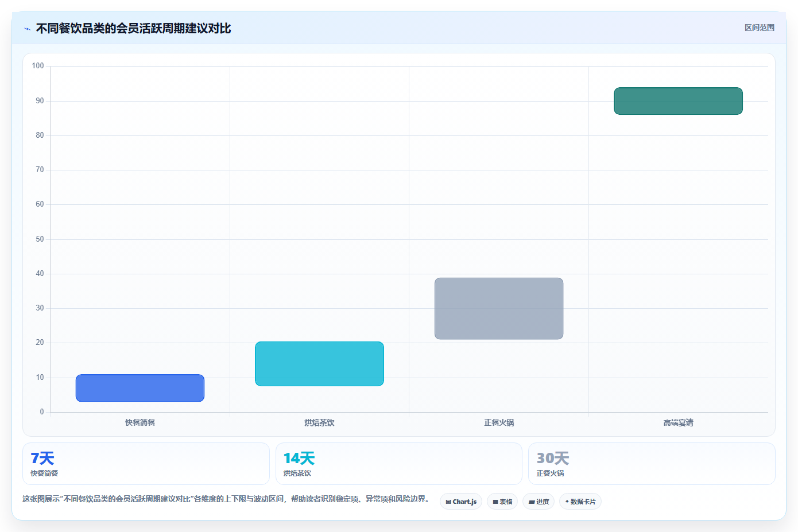Open the 14天 烘焙茶饮 data card
Screen dimensions: 798x532
coord(399,464)
